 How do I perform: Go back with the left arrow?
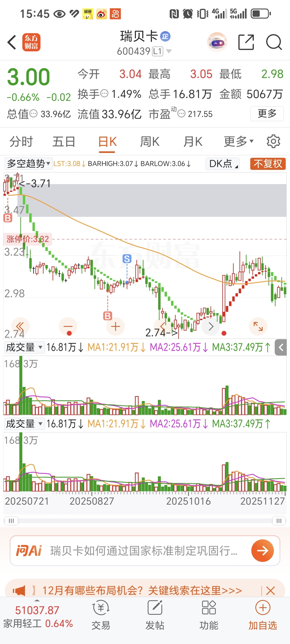12,42
